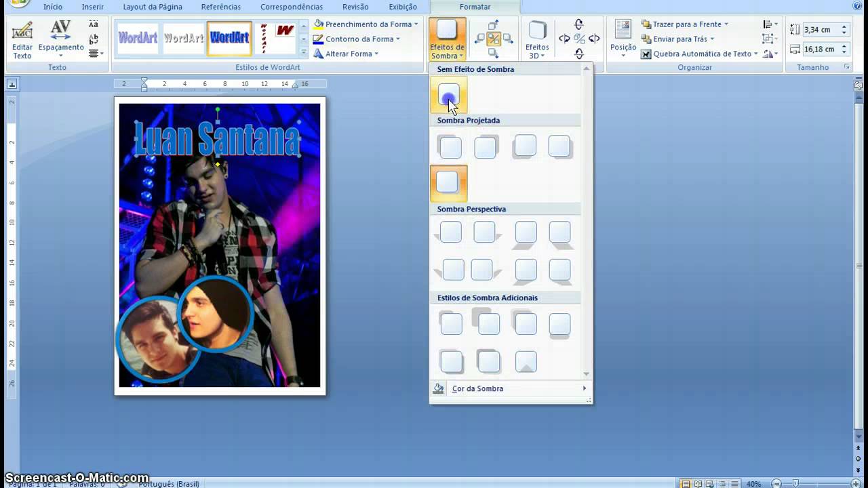Click the paint bucket icon beside Cor da Sombra
This screenshot has height=488, width=868.
[439, 388]
